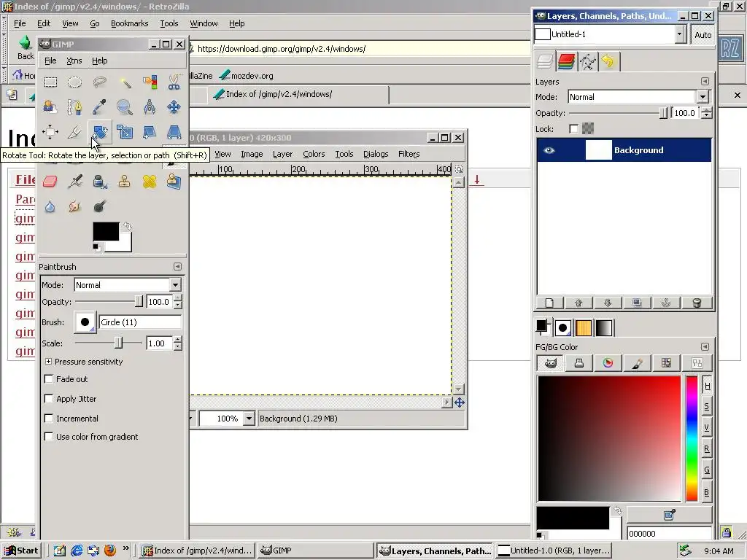Enable the Fade out checkbox
747x560 pixels.
[x=48, y=379]
